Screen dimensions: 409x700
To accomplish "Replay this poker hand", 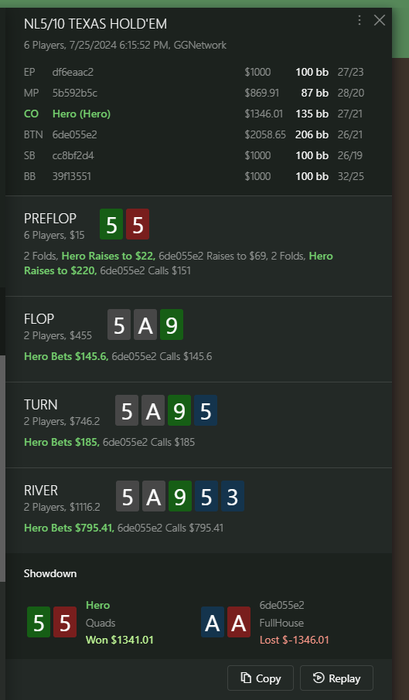I will 337,678.
